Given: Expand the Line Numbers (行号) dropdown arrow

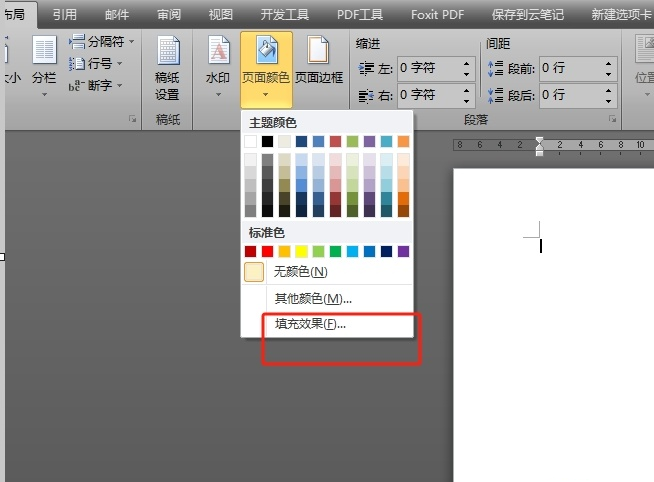Looking at the screenshot, I should (120, 63).
